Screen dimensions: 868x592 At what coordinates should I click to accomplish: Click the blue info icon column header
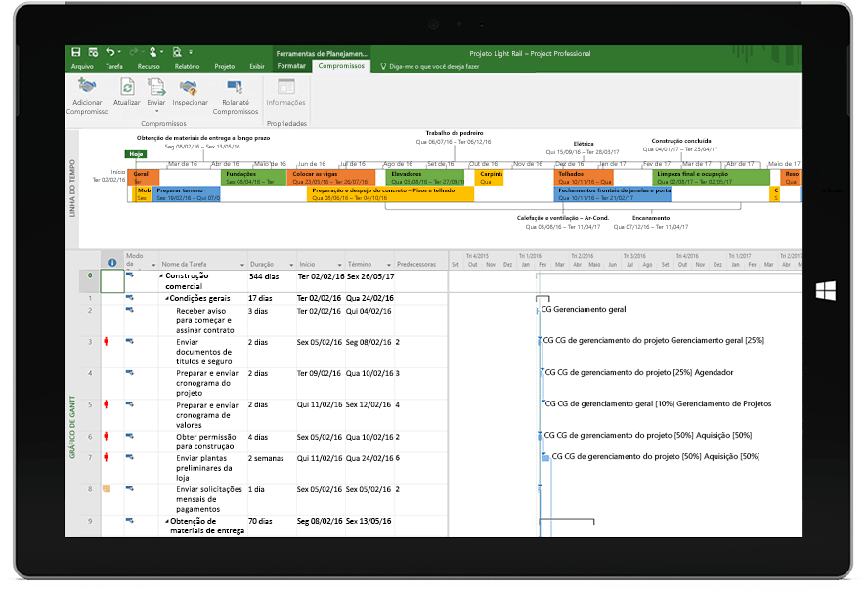pyautogui.click(x=112, y=263)
